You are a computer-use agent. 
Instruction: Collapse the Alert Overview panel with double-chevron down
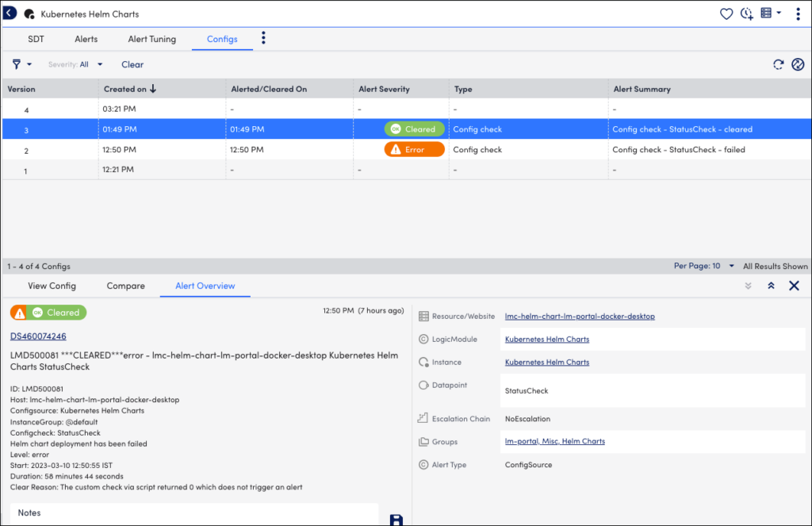pyautogui.click(x=746, y=286)
